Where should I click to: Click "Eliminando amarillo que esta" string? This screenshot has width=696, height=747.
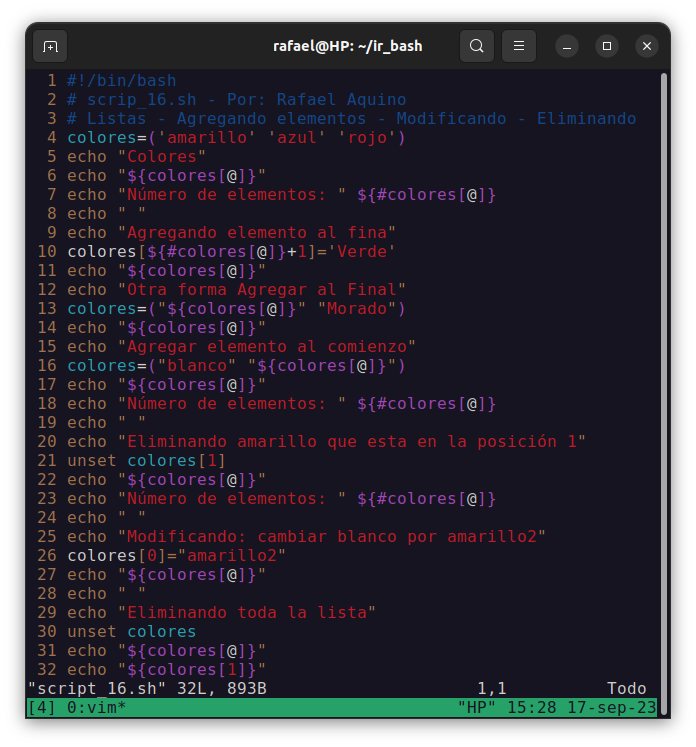(352, 442)
